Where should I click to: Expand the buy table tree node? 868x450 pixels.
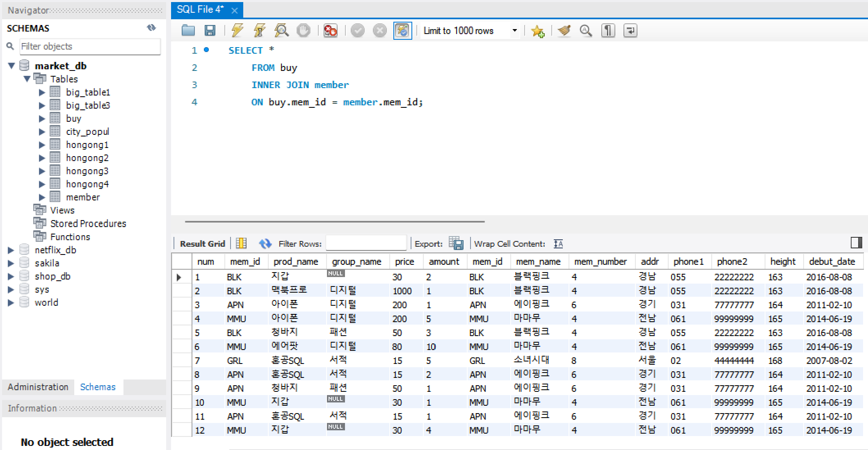coord(42,119)
